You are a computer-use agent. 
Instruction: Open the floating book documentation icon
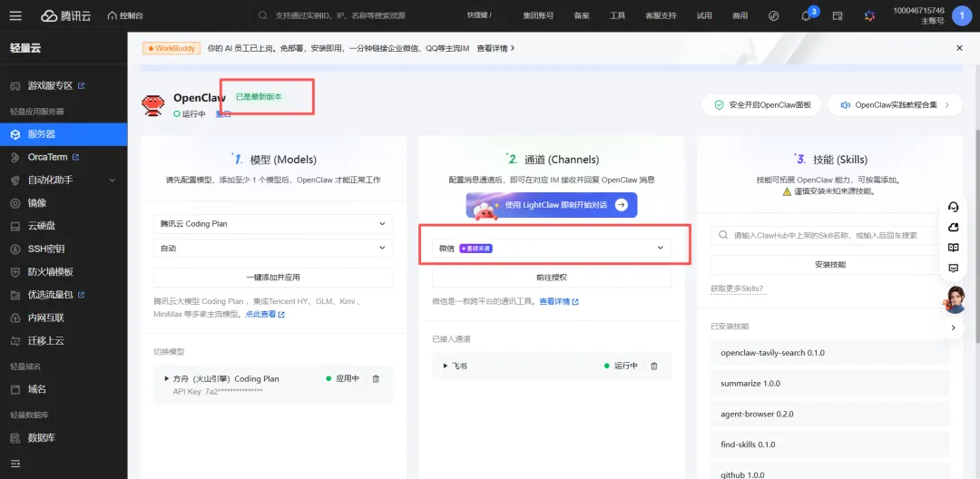coord(953,248)
